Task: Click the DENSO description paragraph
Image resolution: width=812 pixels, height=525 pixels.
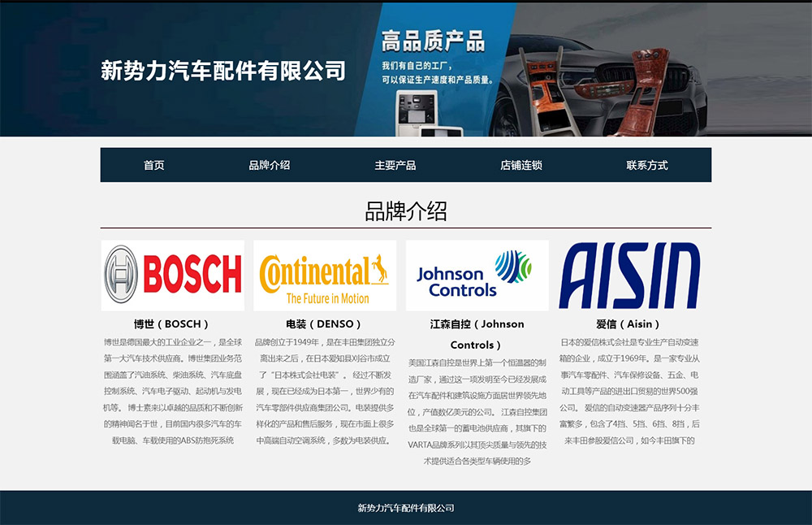Action: (x=325, y=391)
